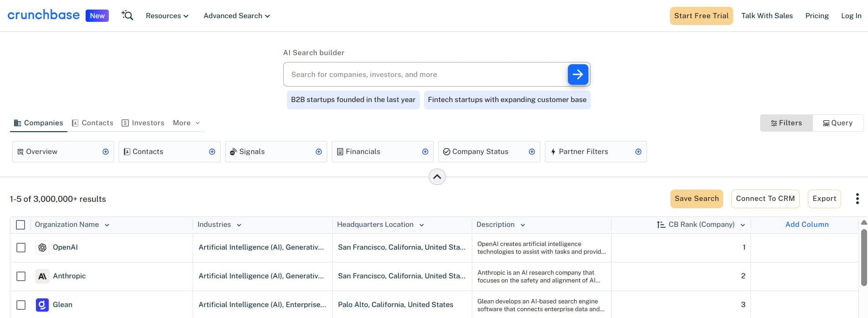Click Glean's Palo Alto headquarters cell
The width and height of the screenshot is (868, 318).
click(x=396, y=305)
